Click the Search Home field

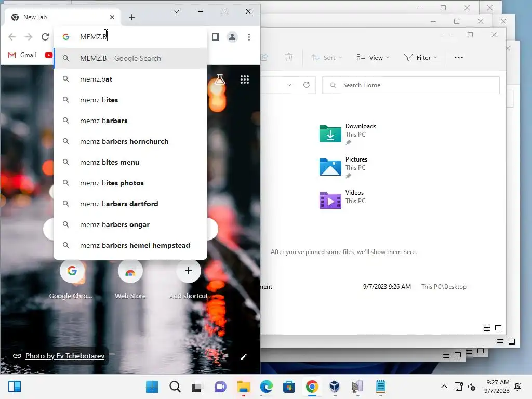(x=410, y=85)
